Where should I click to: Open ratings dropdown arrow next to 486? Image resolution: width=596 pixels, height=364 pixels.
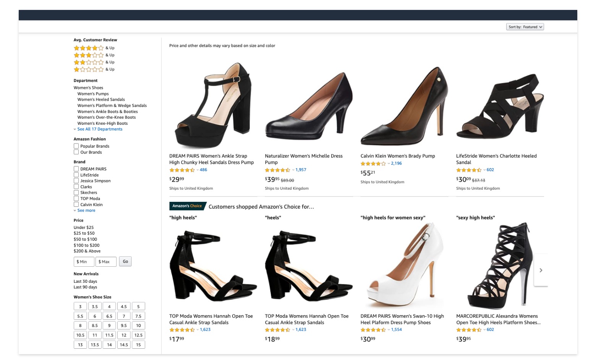point(198,170)
